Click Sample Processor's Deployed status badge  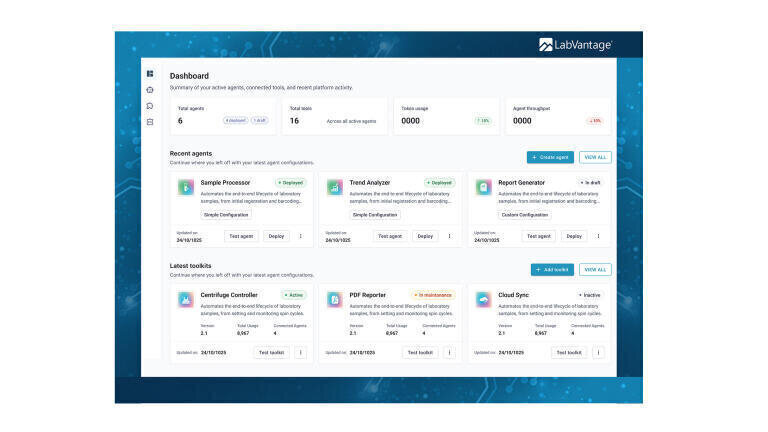point(291,183)
